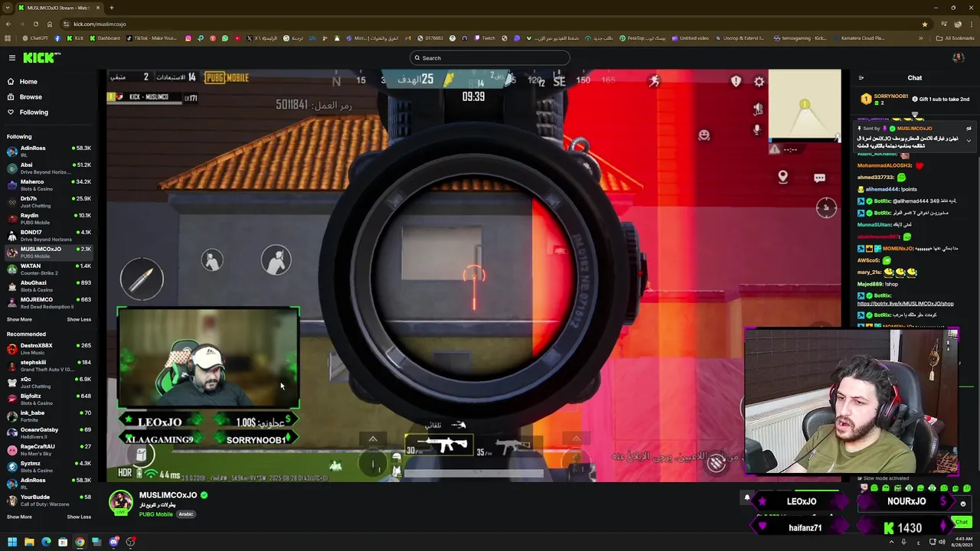Open SORRYNOOB1 top gifter entry
The image size is (980, 551).
pyautogui.click(x=884, y=99)
